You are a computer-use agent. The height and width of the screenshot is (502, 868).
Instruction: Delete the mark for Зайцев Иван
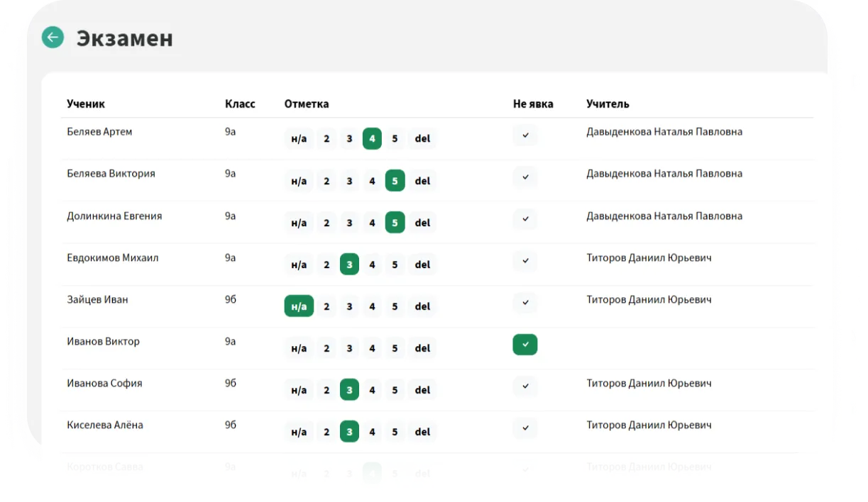[422, 307]
